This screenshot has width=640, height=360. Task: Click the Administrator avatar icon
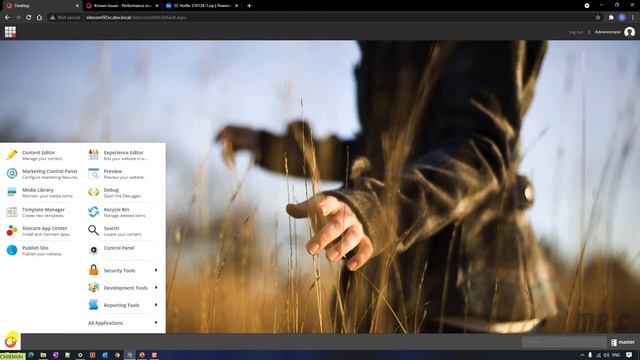629,32
